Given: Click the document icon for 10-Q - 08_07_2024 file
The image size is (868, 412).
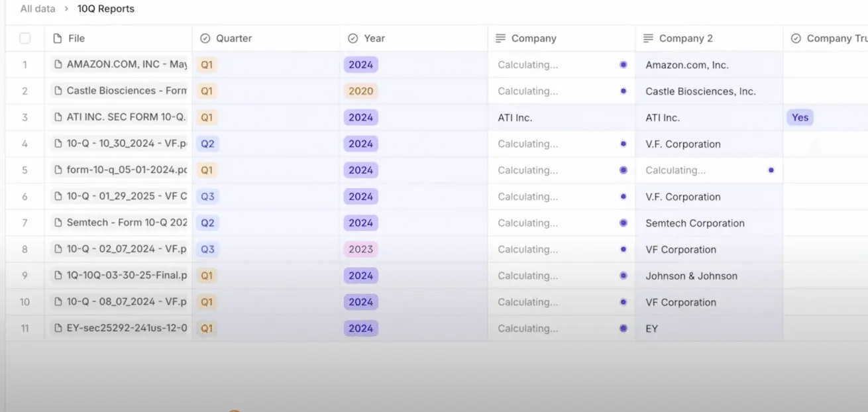Looking at the screenshot, I should click(x=58, y=302).
